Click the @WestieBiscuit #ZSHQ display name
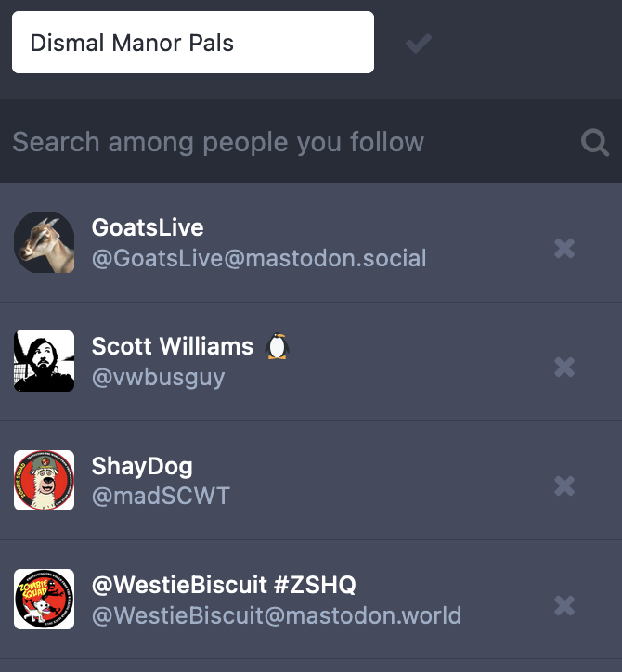This screenshot has height=672, width=622. click(x=224, y=585)
